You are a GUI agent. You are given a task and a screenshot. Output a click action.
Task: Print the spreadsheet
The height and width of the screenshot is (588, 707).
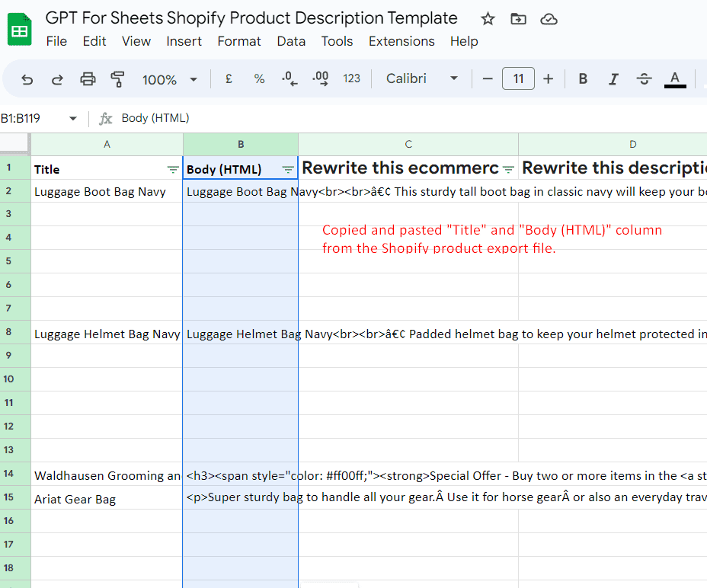(88, 79)
